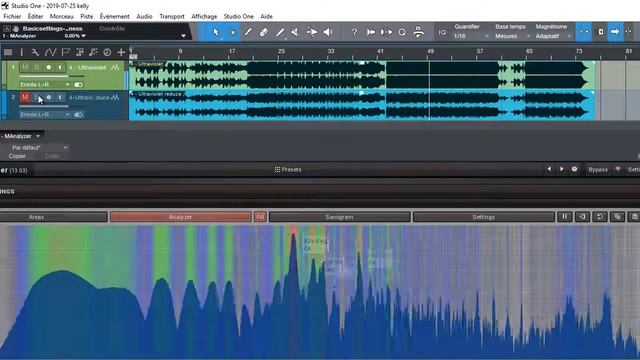Select the Bend tool
This screenshot has width=640, height=360.
312,32
